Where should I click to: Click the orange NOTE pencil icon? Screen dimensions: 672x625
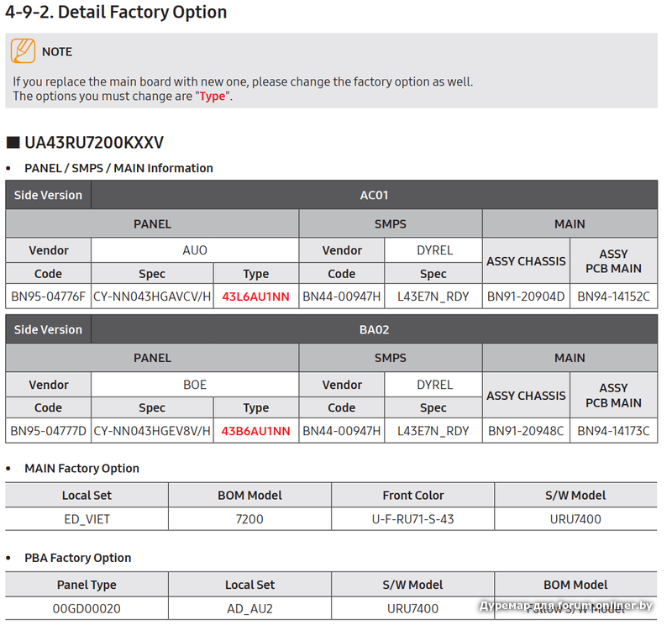(24, 51)
